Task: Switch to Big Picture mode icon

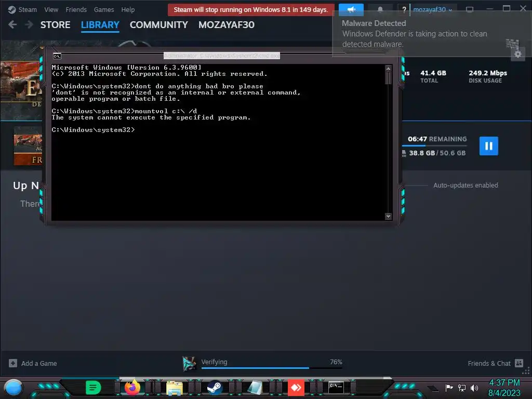Action: click(470, 9)
